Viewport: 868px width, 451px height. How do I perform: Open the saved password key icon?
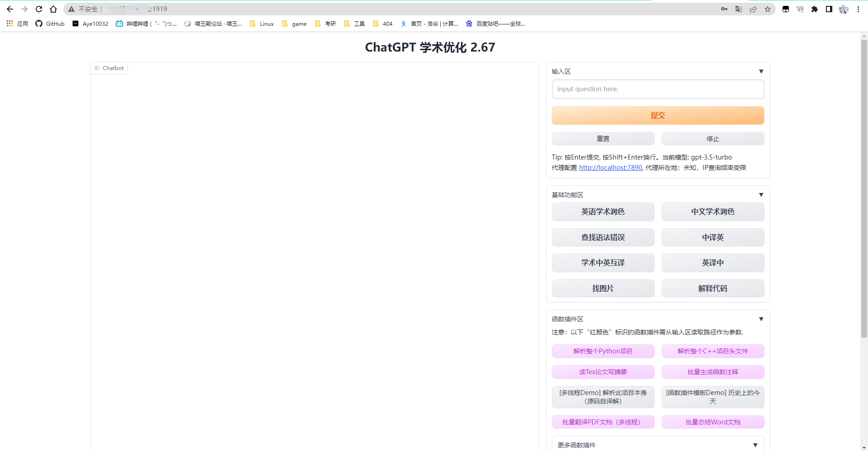pos(724,9)
